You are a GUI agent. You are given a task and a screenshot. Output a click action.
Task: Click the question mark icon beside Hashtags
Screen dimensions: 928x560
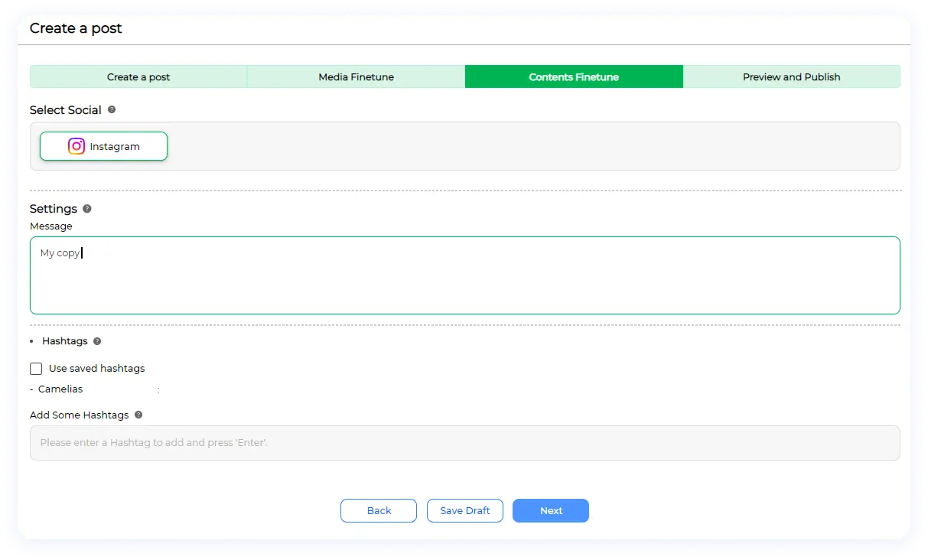click(97, 341)
